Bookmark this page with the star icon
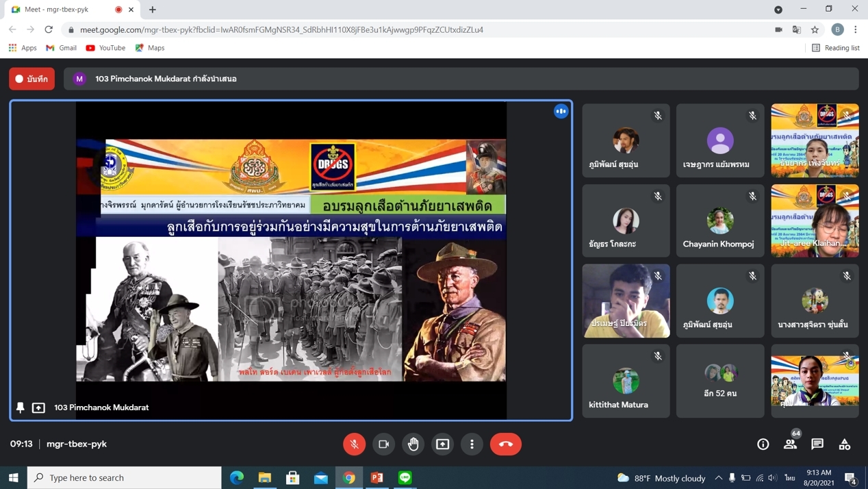The height and width of the screenshot is (489, 868). click(x=815, y=29)
